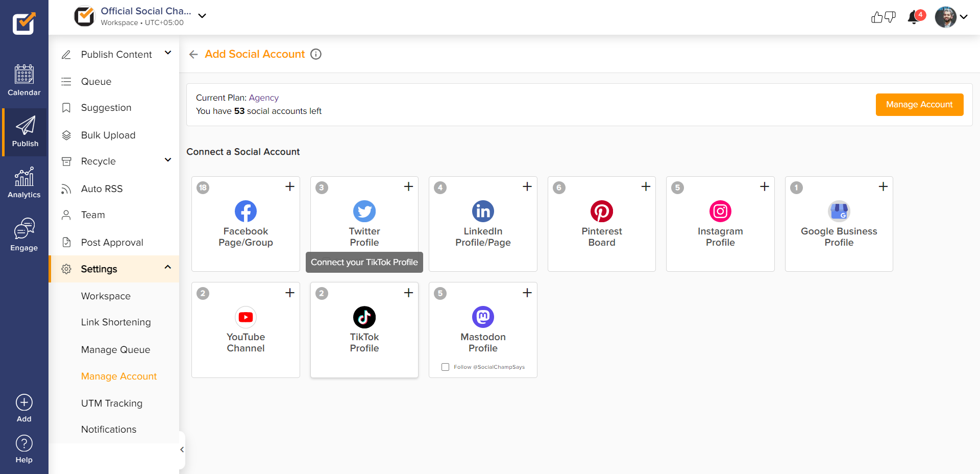Image resolution: width=980 pixels, height=474 pixels.
Task: Click the Add plus circle icon
Action: 24,402
